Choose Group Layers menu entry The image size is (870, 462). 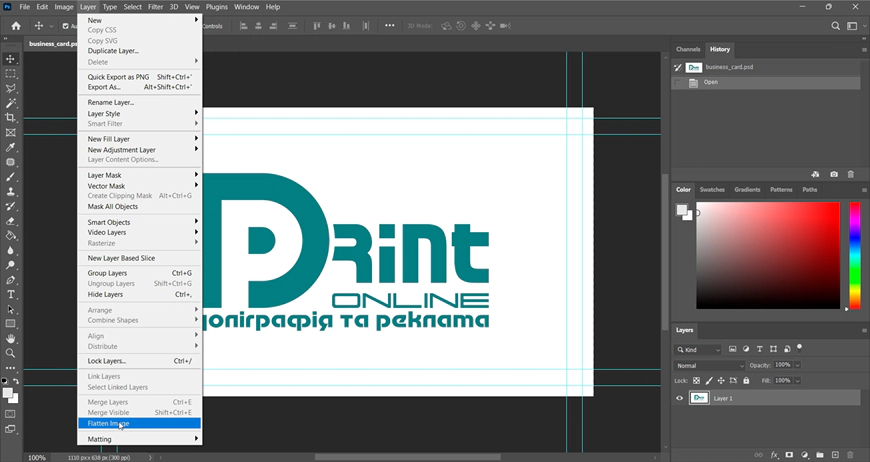coord(140,273)
